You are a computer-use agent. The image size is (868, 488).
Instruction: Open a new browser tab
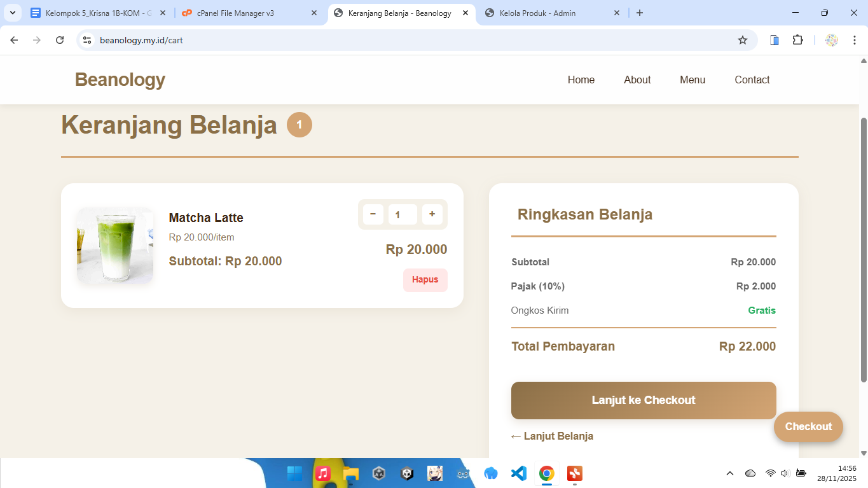(640, 13)
